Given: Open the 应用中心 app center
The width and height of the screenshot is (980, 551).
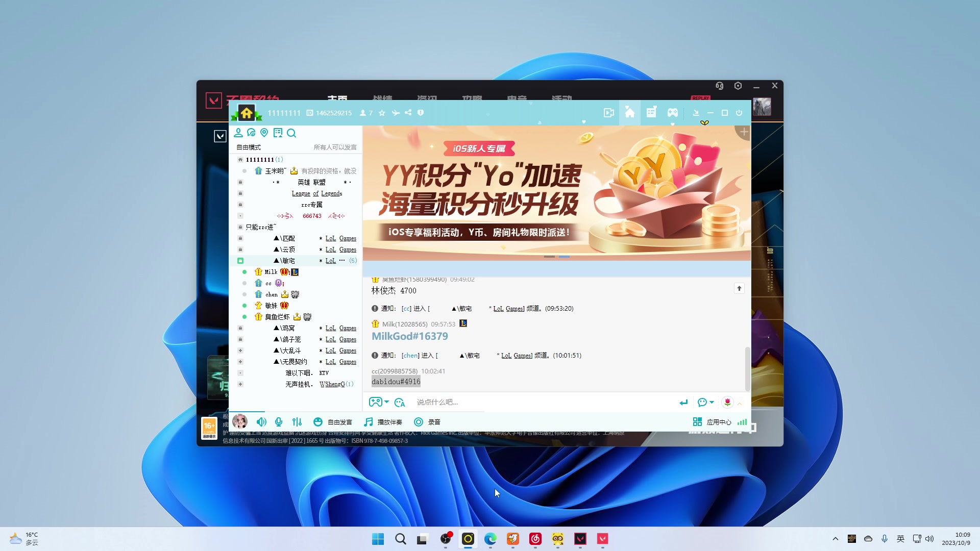Looking at the screenshot, I should click(x=712, y=422).
